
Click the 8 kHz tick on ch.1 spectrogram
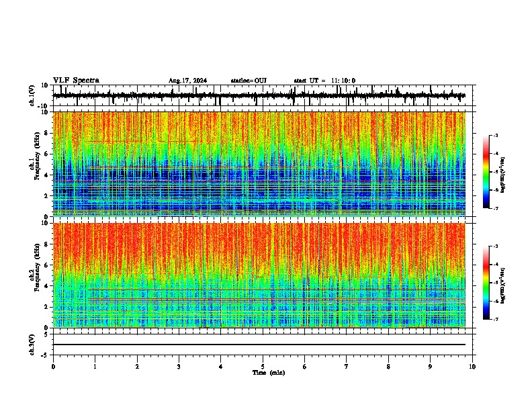click(x=47, y=133)
